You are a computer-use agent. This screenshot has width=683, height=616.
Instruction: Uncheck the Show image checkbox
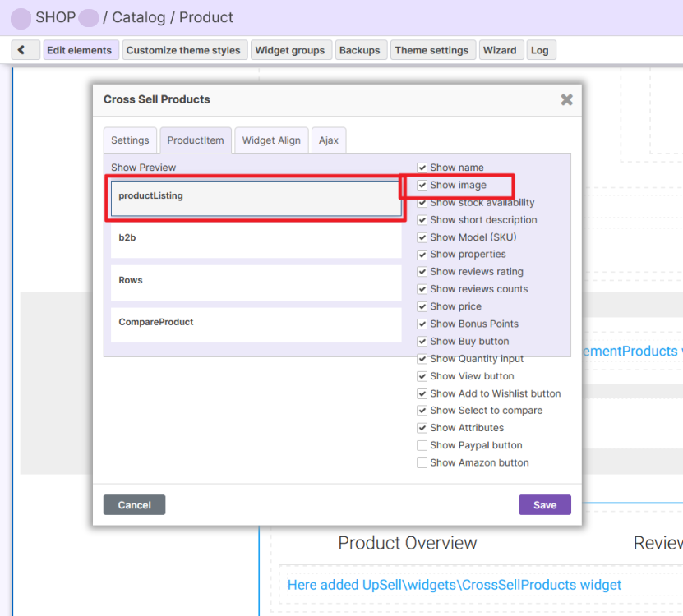click(422, 186)
